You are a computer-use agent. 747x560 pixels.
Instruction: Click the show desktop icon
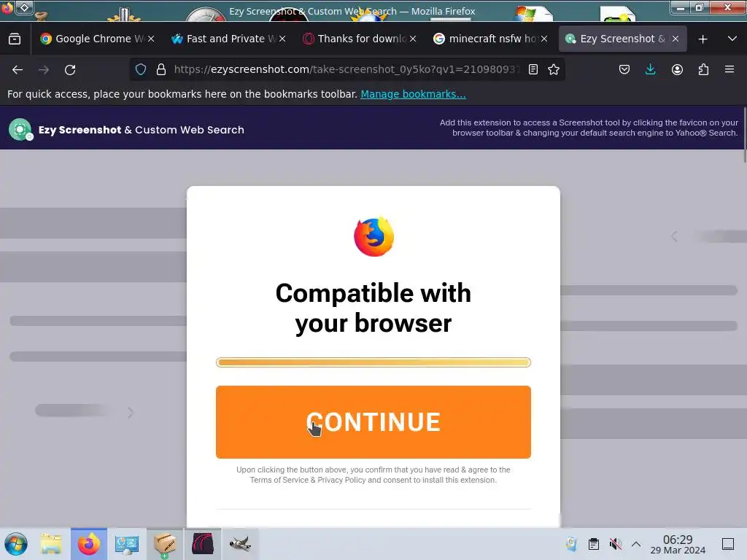coord(728,544)
